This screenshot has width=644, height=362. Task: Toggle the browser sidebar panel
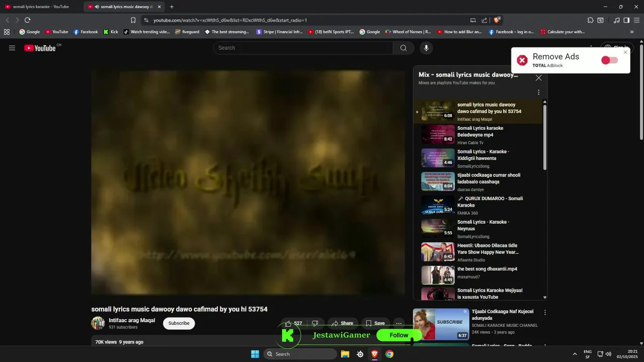pos(626,20)
